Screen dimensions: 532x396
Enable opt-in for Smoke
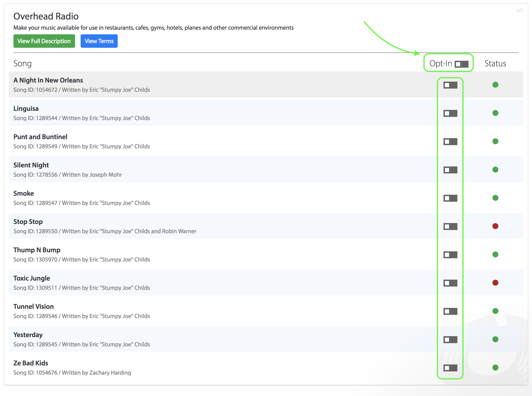(x=450, y=198)
